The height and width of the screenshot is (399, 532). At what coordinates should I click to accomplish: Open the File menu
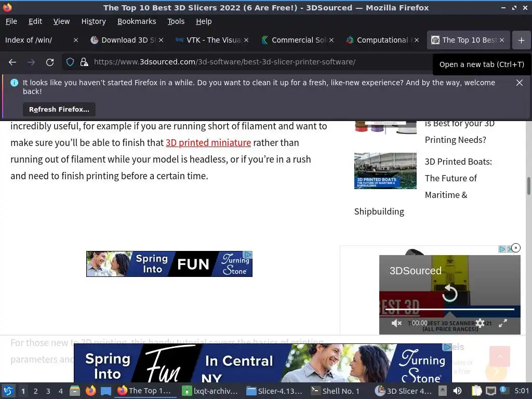[x=11, y=21]
